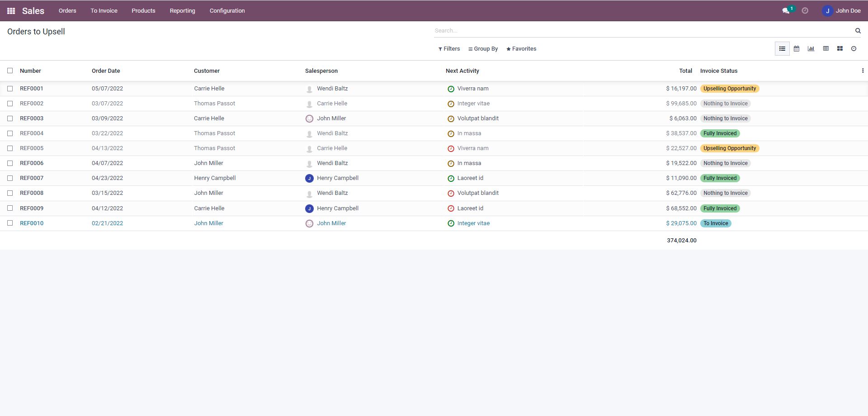This screenshot has height=416, width=868.
Task: Select the checkbox for REF0003
Action: click(10, 118)
